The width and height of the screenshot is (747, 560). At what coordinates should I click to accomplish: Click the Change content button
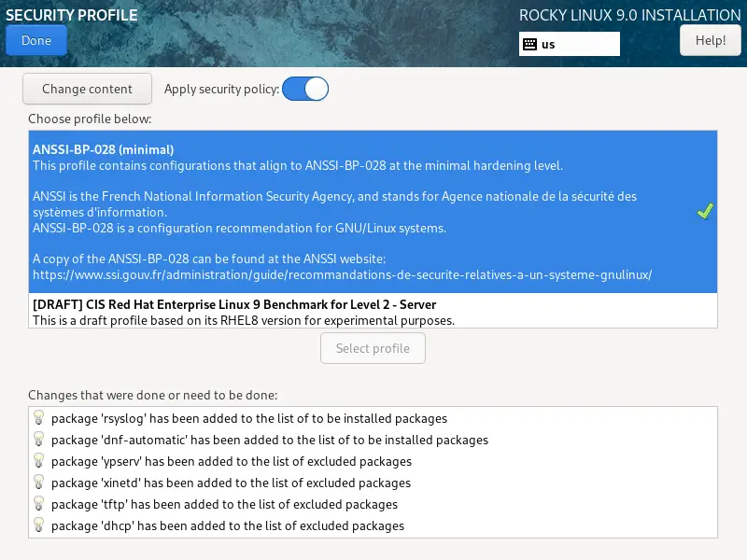tap(87, 89)
